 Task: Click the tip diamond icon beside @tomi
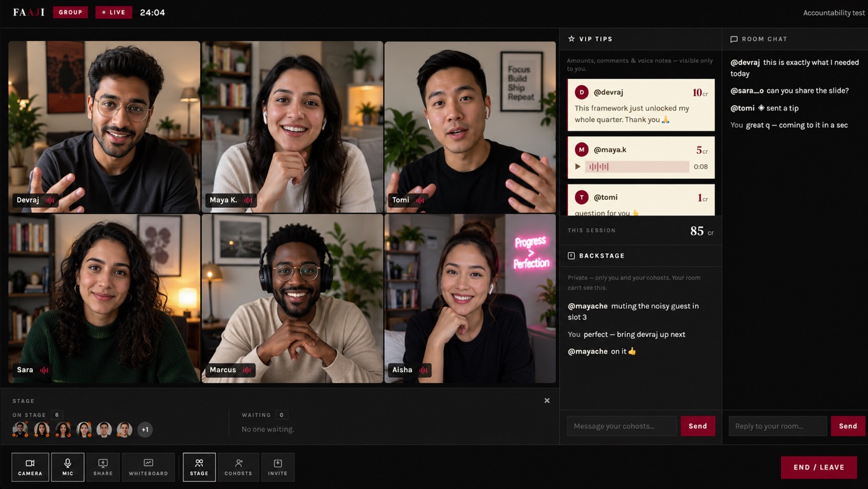pos(761,107)
